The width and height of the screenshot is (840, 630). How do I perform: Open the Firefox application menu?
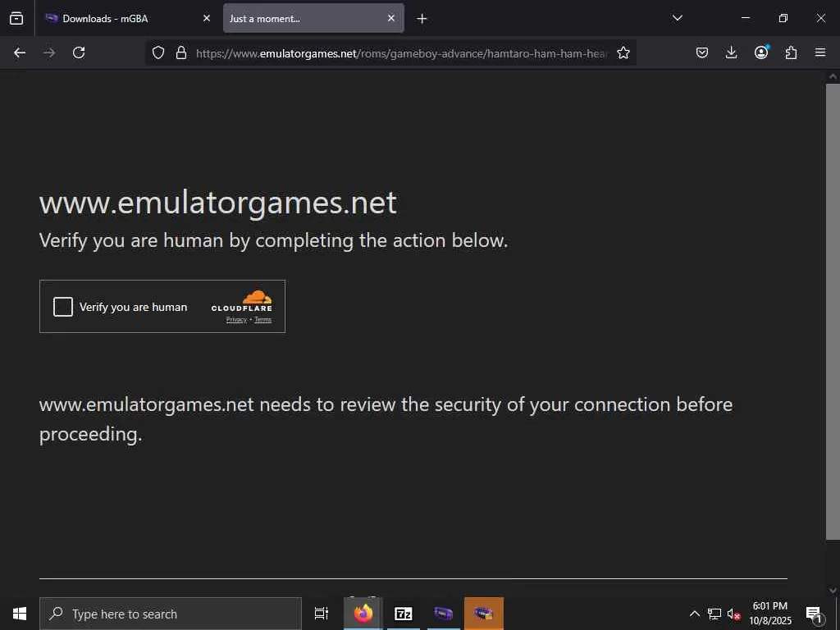click(820, 52)
